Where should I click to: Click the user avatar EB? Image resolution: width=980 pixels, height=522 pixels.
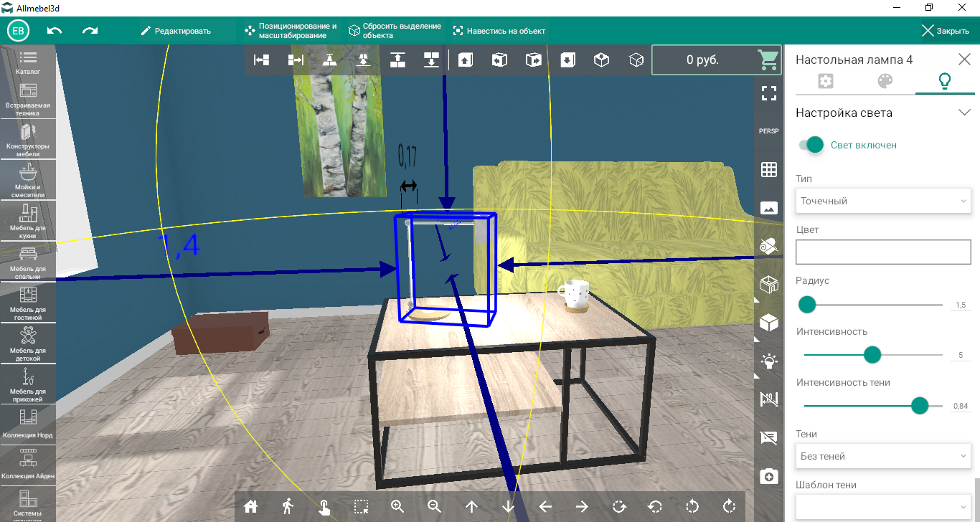[x=19, y=31]
